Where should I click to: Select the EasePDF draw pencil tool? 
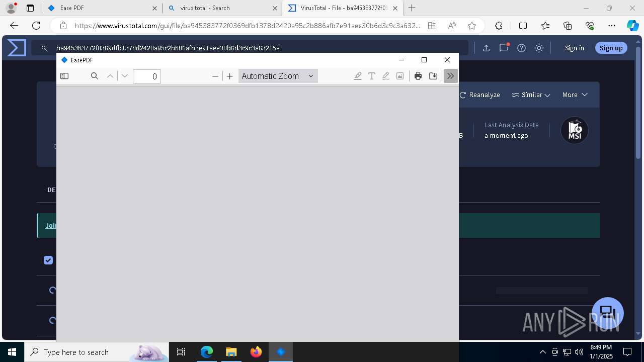[386, 76]
